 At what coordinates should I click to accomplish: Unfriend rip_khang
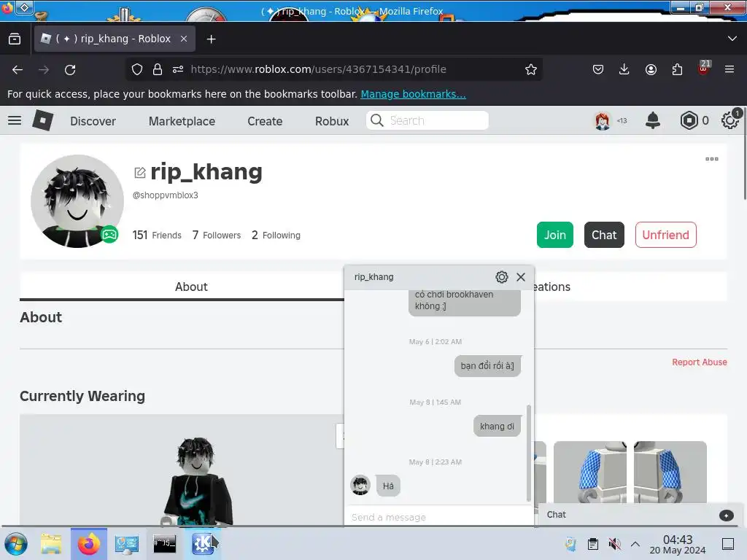click(x=665, y=235)
